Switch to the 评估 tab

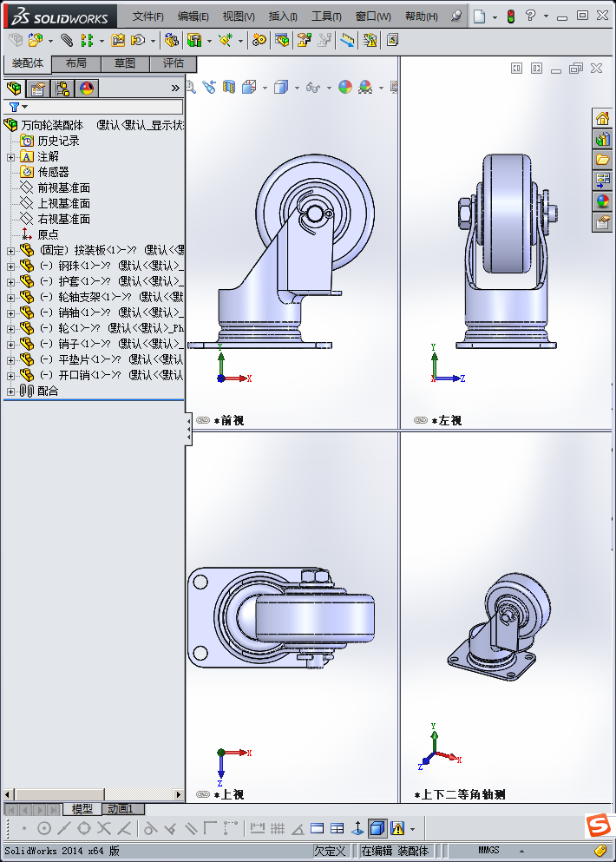click(x=174, y=63)
